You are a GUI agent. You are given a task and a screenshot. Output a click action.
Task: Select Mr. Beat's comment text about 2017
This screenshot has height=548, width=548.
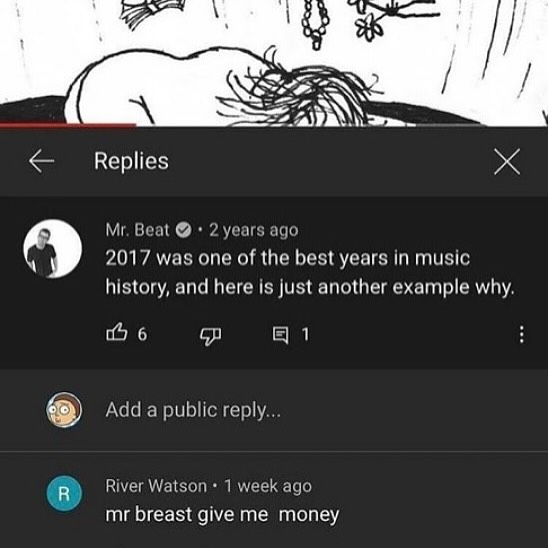310,273
